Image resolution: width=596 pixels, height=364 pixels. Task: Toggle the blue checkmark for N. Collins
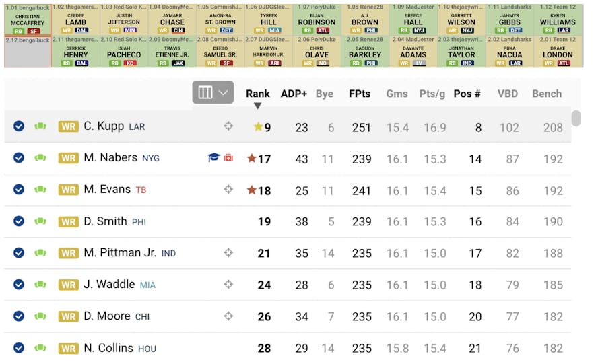coord(19,348)
